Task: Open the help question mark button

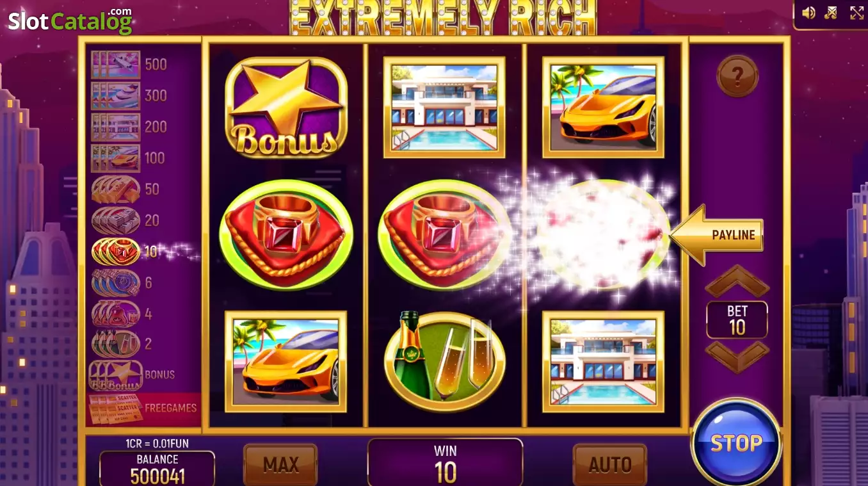Action: (x=737, y=76)
